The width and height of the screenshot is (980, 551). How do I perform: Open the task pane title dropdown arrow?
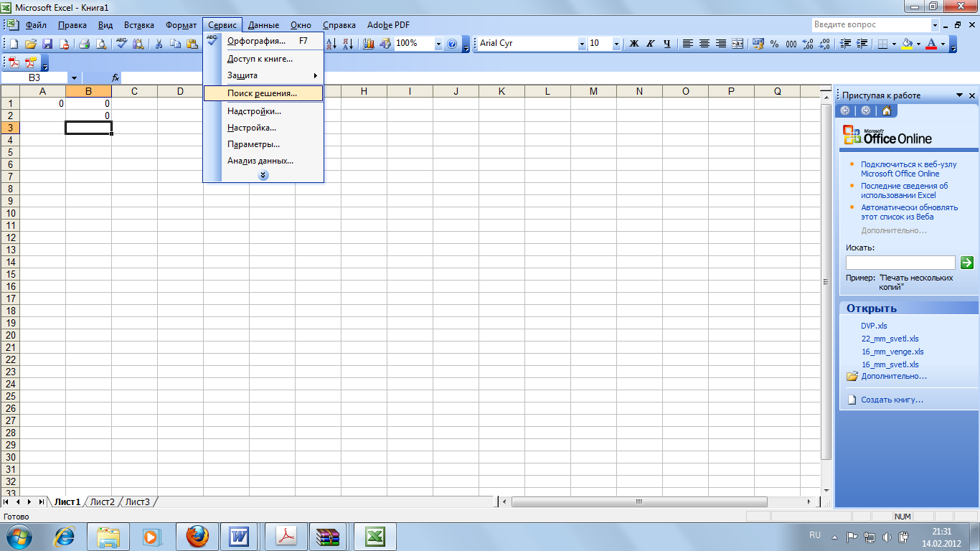[x=959, y=95]
